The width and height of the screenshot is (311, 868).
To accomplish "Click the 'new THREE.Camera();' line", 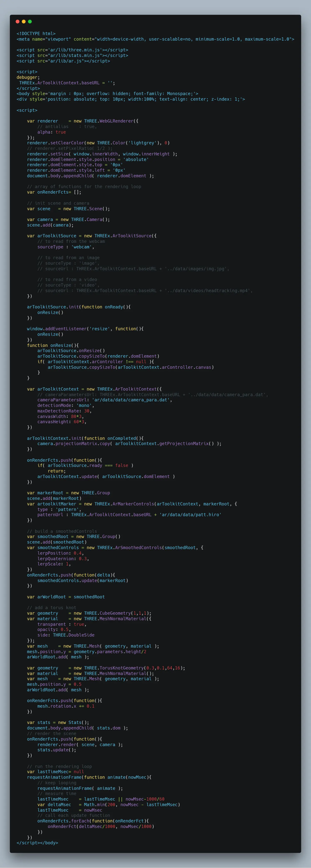I will click(x=68, y=219).
